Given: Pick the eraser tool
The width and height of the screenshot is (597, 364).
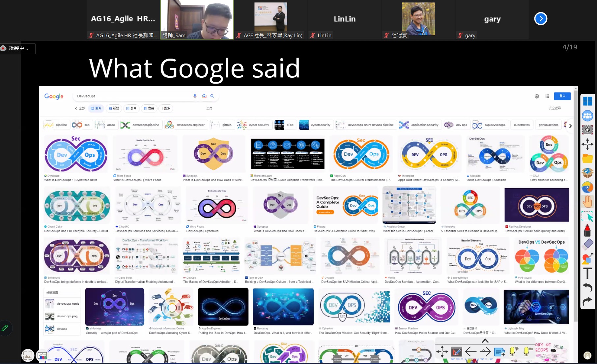Looking at the screenshot, I should point(587,245).
